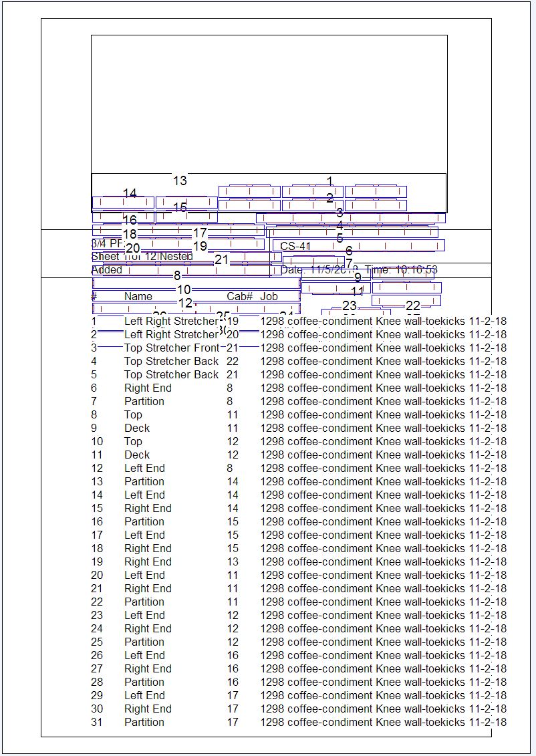The width and height of the screenshot is (536, 756).
Task: Select row 22 Partition
Action: pos(144,602)
